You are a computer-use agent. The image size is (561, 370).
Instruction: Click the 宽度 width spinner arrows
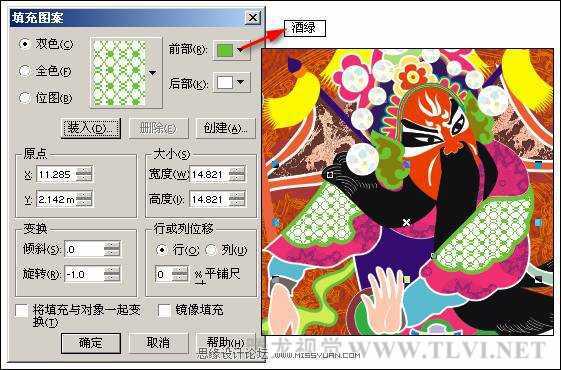(237, 175)
